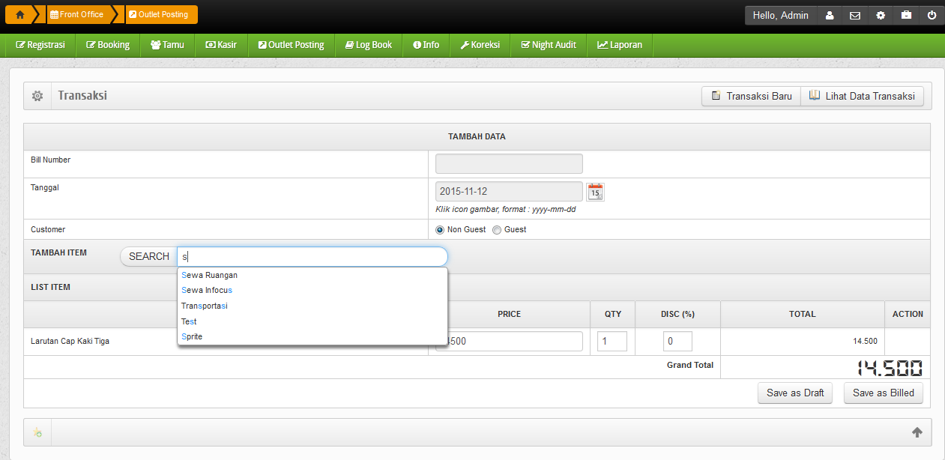Screen dimensions: 945x460
Task: Open the Laporan menu
Action: click(x=620, y=45)
